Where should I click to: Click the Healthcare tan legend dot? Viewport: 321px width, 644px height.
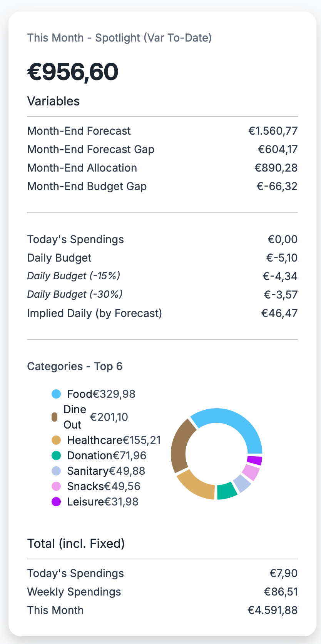(56, 440)
